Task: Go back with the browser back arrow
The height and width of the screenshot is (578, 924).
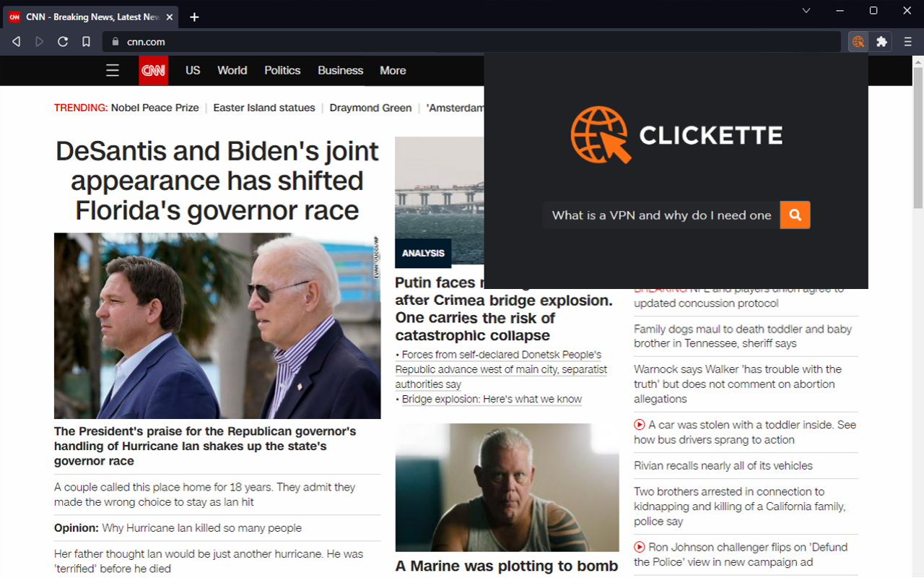Action: pyautogui.click(x=16, y=42)
